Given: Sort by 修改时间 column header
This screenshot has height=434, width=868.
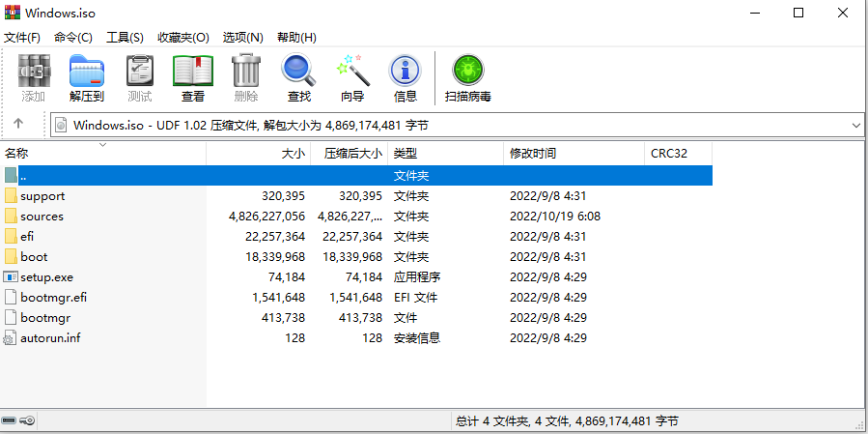Looking at the screenshot, I should click(533, 154).
